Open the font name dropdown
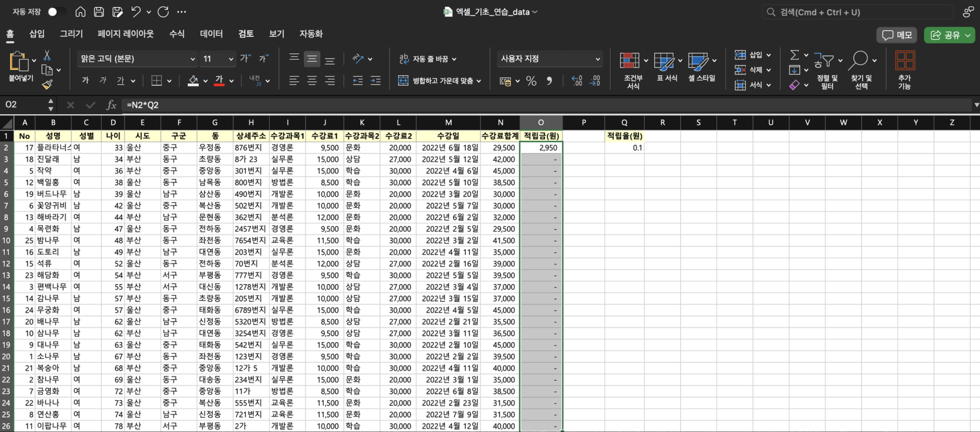 192,59
